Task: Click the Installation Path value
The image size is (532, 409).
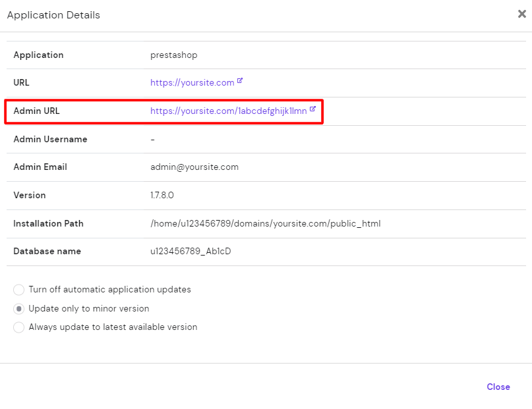Action: point(265,223)
